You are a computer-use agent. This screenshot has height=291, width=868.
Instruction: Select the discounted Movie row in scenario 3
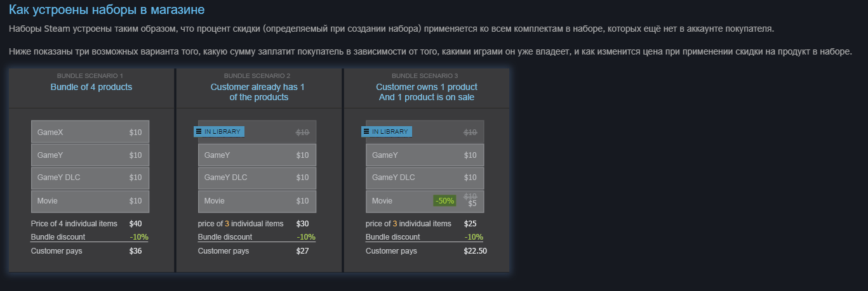click(x=425, y=201)
